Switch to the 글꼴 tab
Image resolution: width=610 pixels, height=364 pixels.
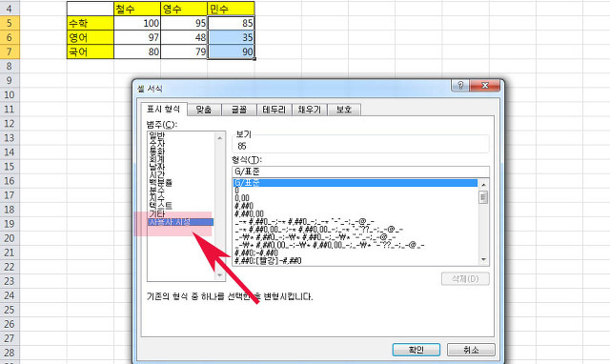pyautogui.click(x=239, y=110)
